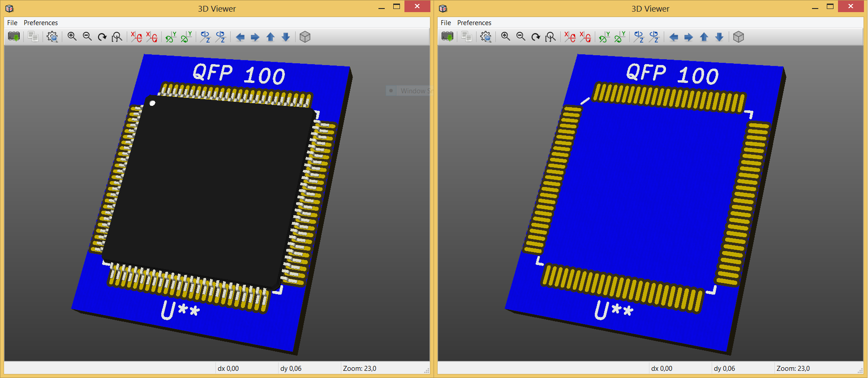Close the right 3D Viewer window

851,7
